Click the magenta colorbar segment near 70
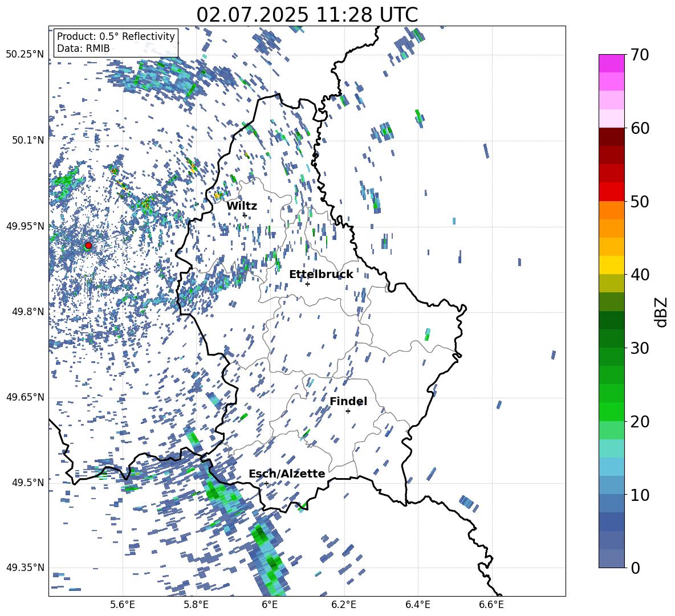Viewport: 675px width, 616px height. click(611, 63)
